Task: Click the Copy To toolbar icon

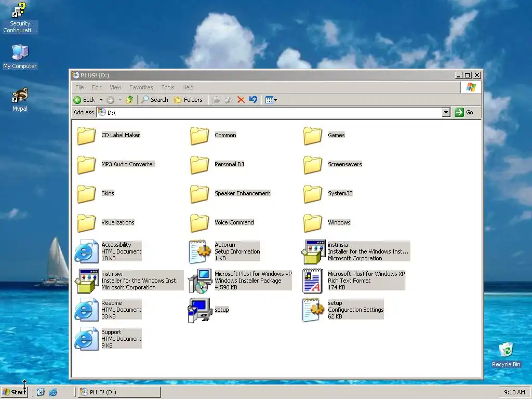Action: tap(229, 100)
